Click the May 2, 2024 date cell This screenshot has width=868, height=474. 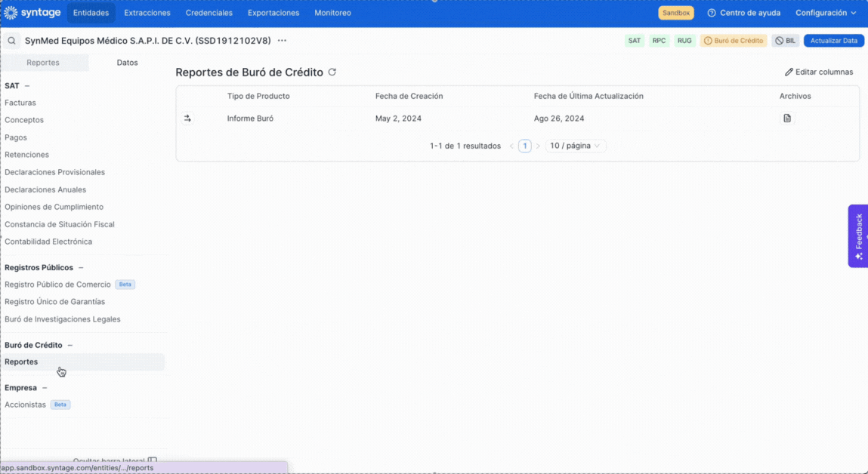399,119
